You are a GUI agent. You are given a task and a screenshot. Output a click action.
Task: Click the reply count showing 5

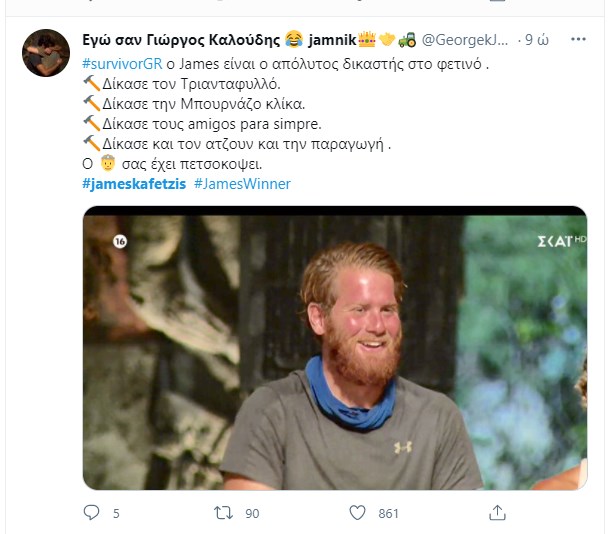click(x=116, y=514)
